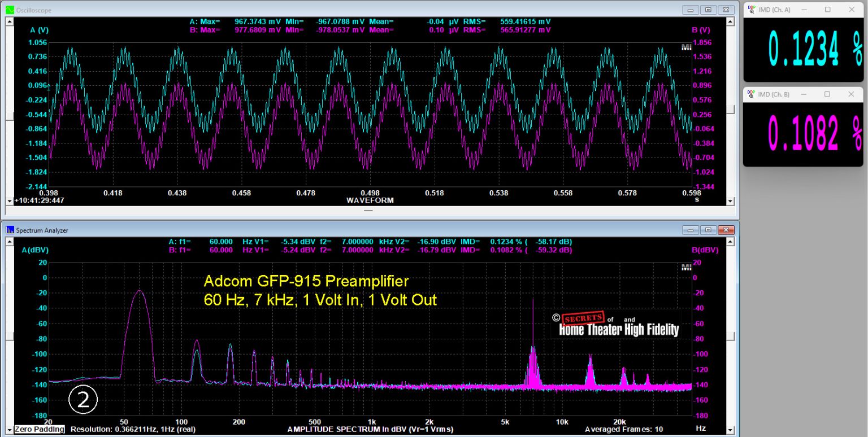Viewport: 868px width, 437px height.
Task: Select the MI logo inside the spectrum display
Action: [687, 267]
